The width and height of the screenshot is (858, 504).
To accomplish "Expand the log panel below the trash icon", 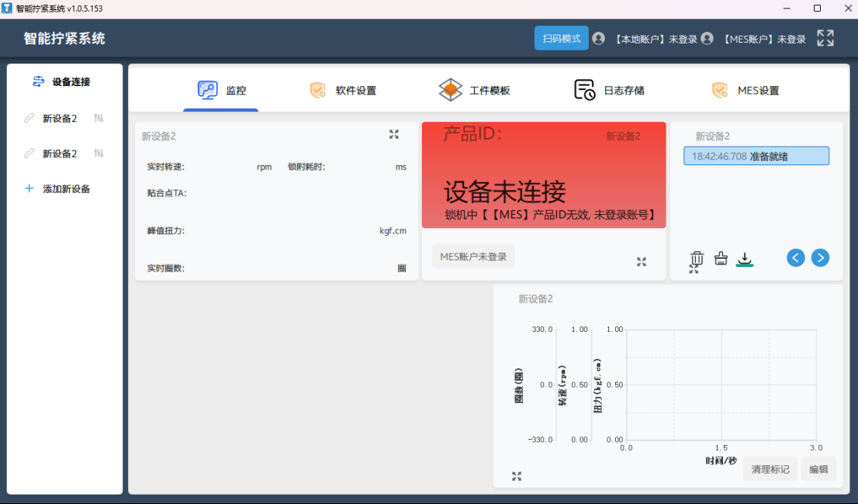I will tap(694, 269).
